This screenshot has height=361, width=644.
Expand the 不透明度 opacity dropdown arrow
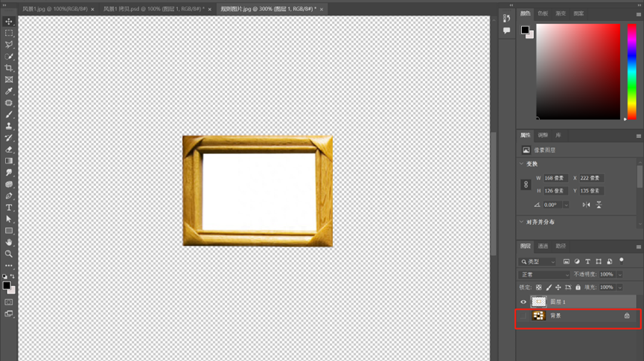tap(619, 275)
